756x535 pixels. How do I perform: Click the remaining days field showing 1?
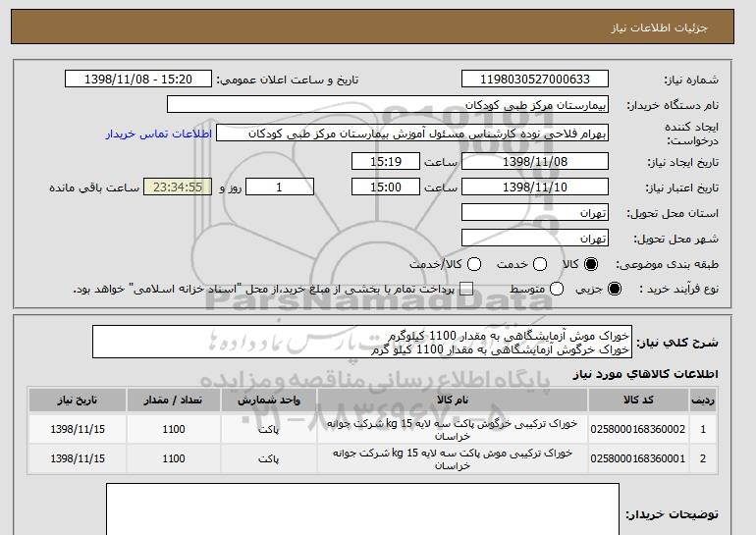point(280,187)
